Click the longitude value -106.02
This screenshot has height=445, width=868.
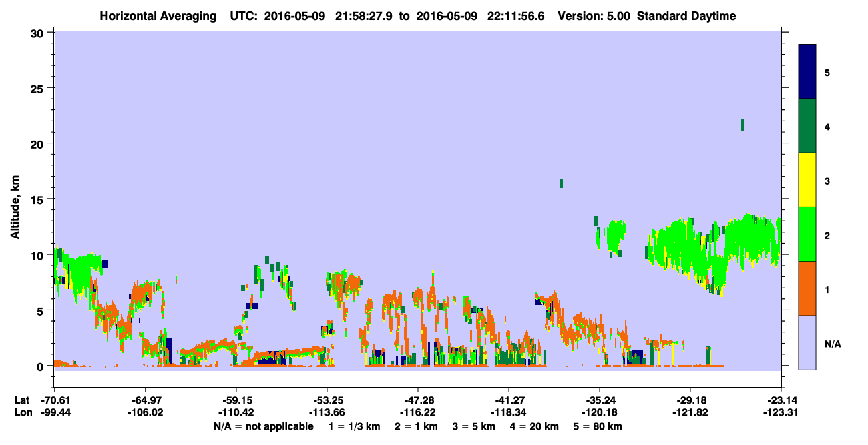click(145, 412)
